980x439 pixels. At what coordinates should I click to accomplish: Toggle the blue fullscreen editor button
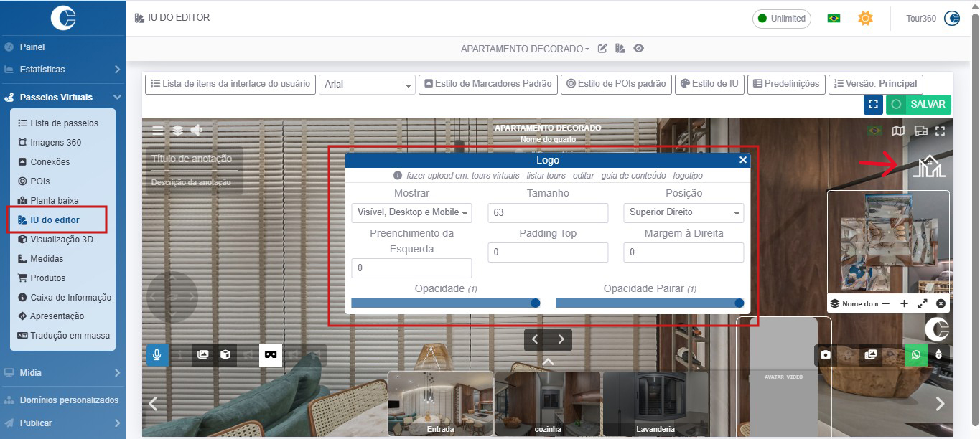point(873,104)
